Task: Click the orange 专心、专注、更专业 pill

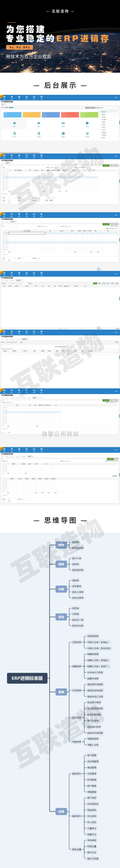Action: [20, 48]
